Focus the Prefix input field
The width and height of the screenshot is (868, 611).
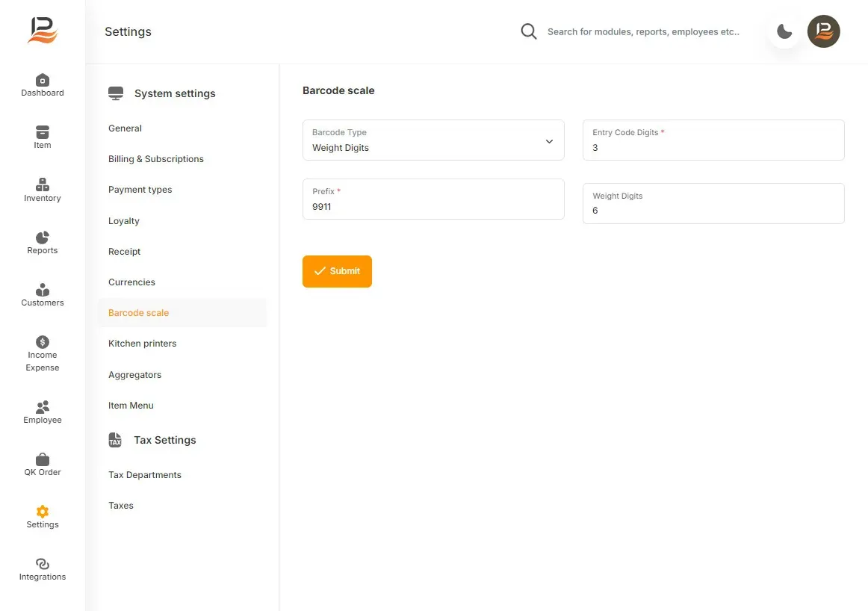pyautogui.click(x=433, y=199)
